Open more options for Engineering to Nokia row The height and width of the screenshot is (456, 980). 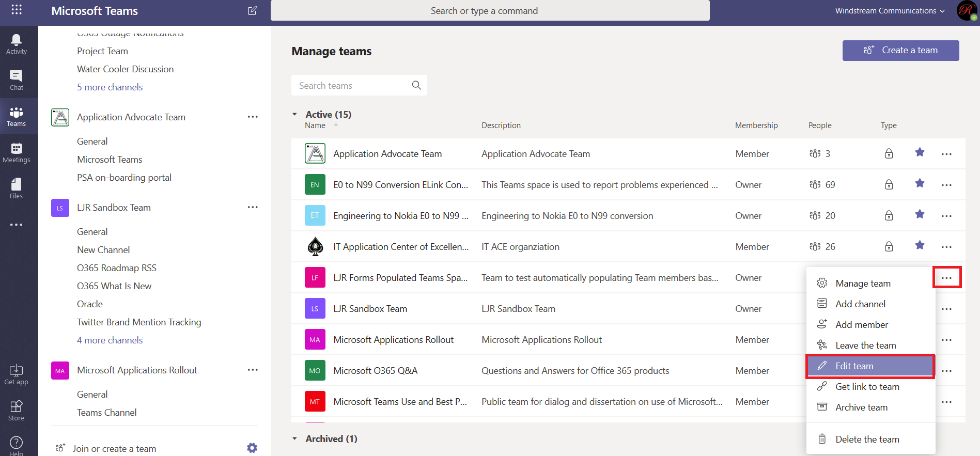tap(946, 216)
